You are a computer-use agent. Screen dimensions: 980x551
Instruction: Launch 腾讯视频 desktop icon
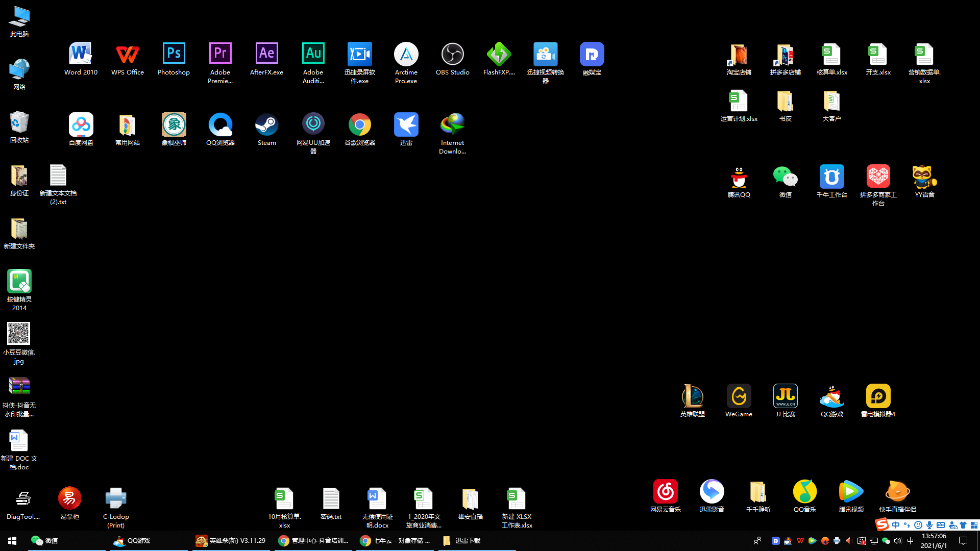(x=851, y=496)
